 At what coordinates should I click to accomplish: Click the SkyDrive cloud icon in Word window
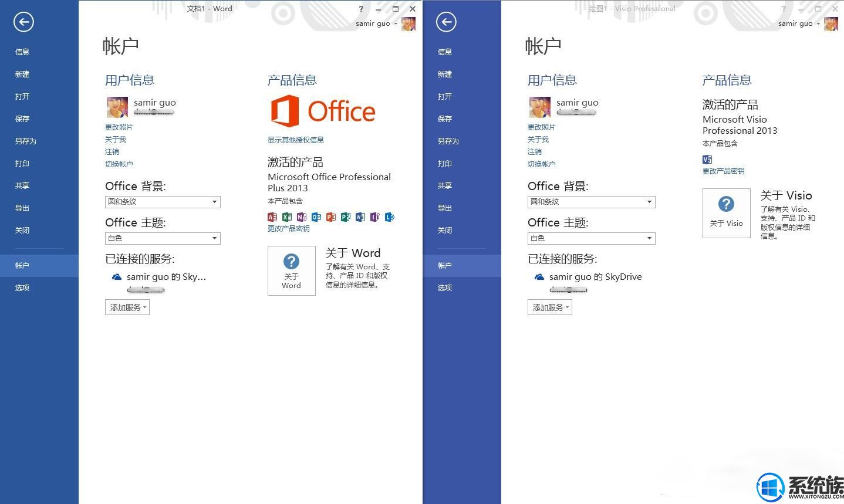click(117, 277)
